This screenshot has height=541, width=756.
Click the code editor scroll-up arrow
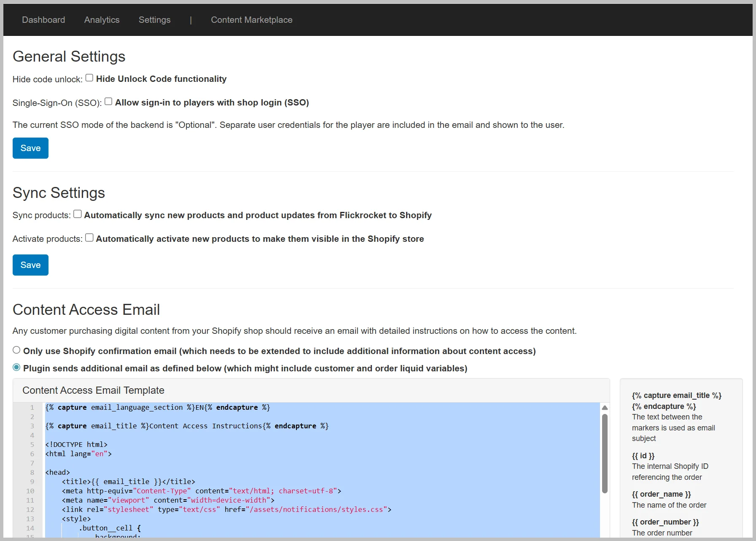pos(605,408)
